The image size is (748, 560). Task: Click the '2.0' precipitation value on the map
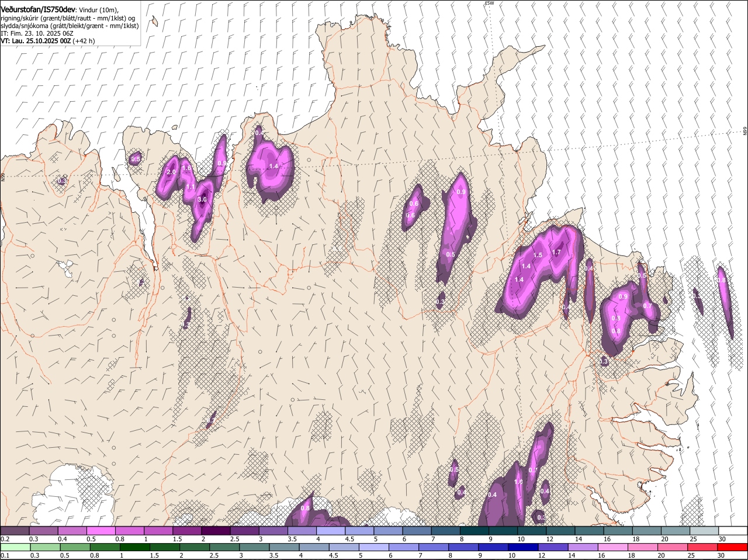tap(171, 172)
